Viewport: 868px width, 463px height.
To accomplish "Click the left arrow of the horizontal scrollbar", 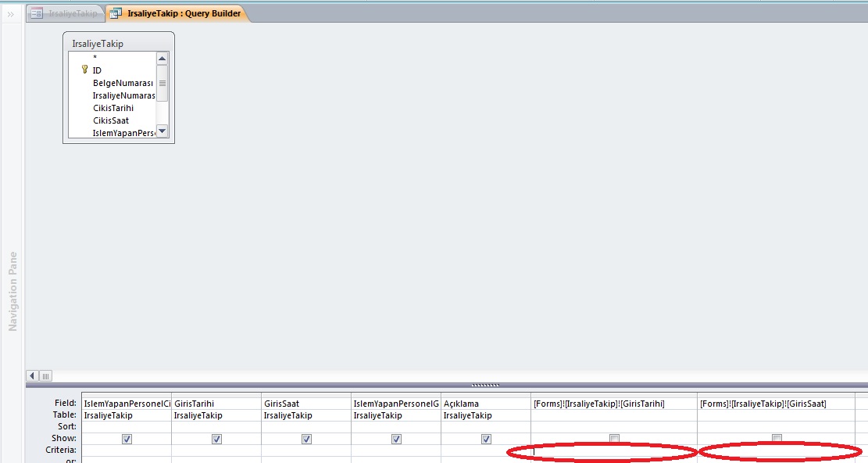I will [x=33, y=375].
